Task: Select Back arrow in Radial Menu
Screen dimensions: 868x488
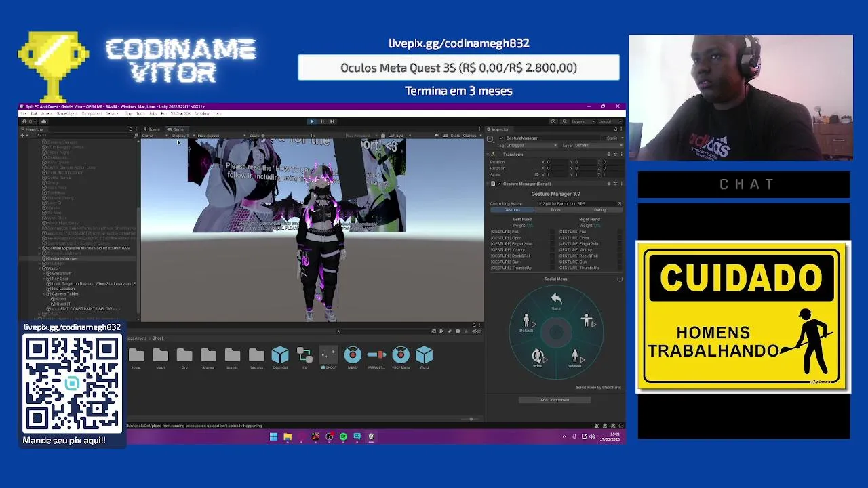Action: [x=556, y=301]
